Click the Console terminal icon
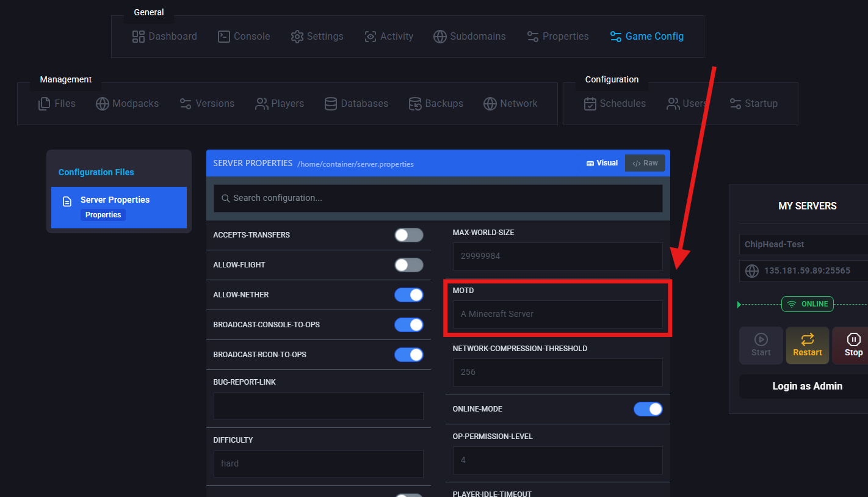The height and width of the screenshot is (497, 868). coord(224,37)
